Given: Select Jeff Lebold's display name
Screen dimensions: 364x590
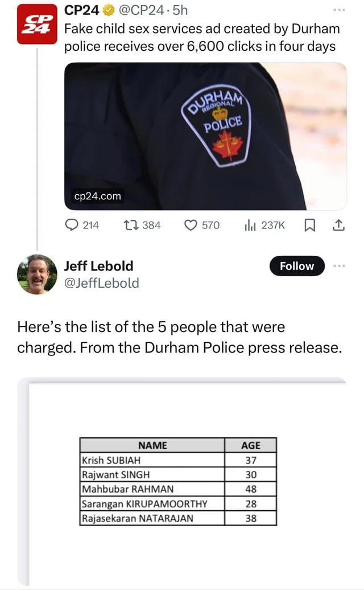Looking at the screenshot, I should [x=98, y=265].
